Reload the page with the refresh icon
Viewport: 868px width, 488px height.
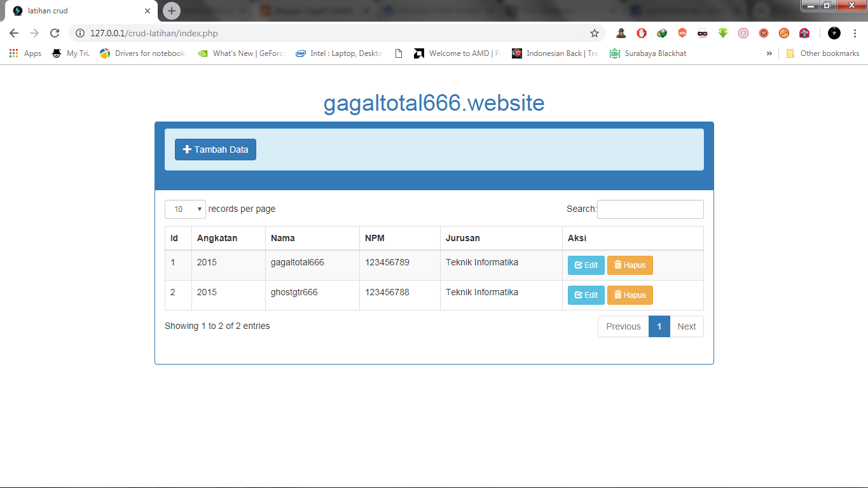55,33
